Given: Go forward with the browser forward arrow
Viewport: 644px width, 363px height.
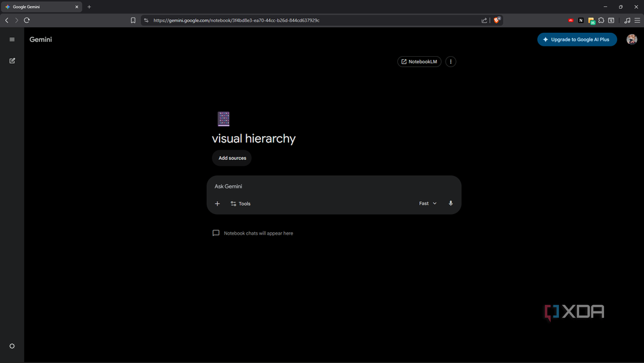Looking at the screenshot, I should point(17,20).
